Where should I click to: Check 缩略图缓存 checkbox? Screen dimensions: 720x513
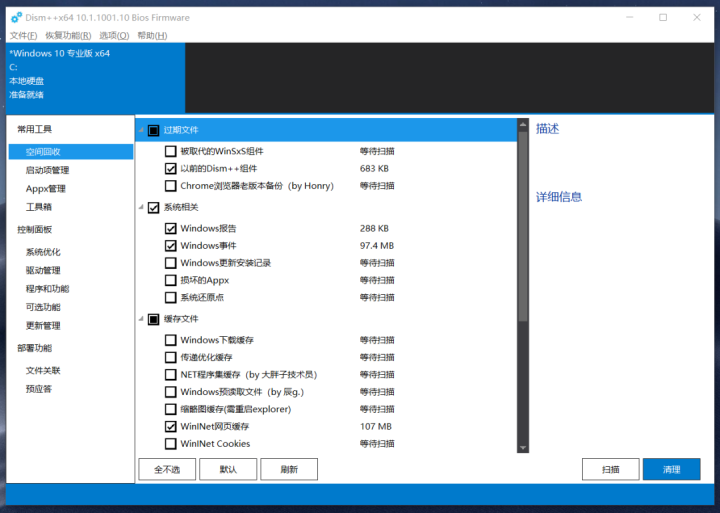pos(170,409)
